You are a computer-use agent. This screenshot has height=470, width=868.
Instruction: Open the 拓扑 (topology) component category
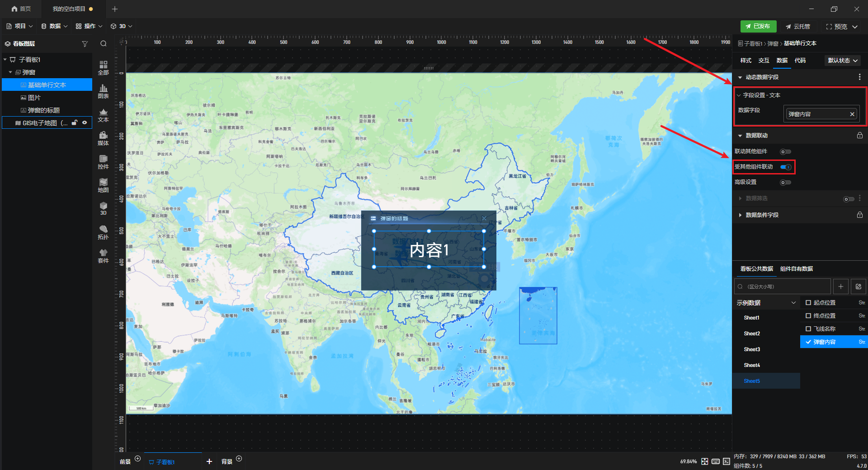tap(103, 232)
